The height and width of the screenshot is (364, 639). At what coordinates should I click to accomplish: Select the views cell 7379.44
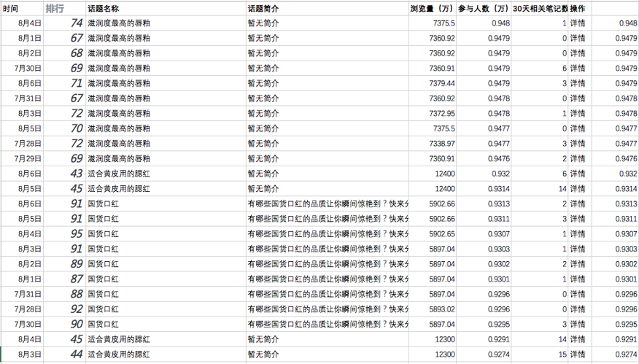click(433, 84)
